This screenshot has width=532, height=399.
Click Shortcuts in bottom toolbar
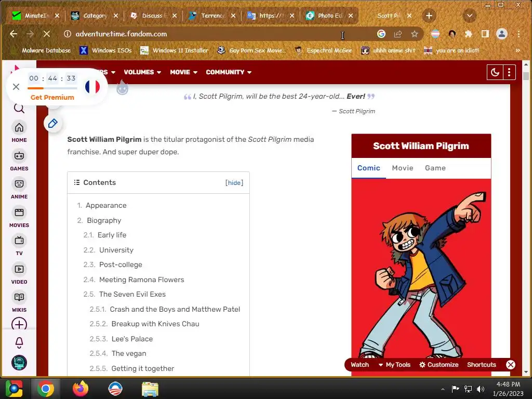482,365
